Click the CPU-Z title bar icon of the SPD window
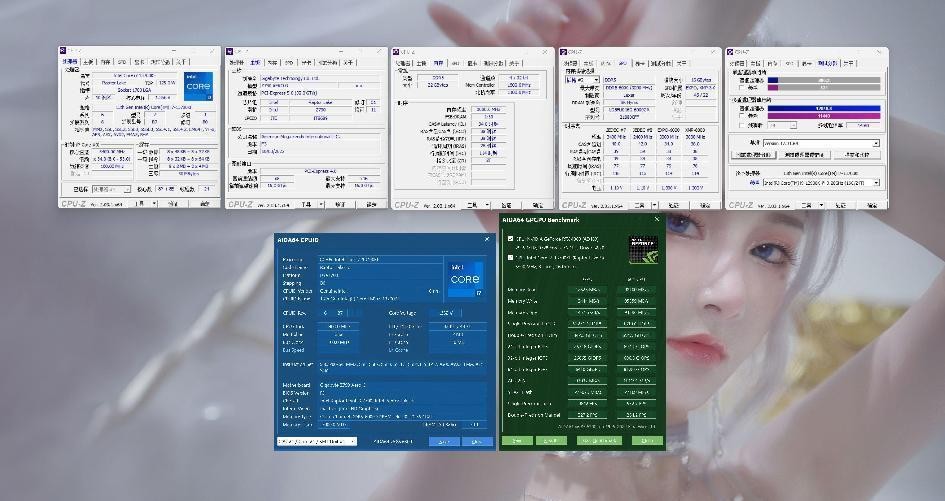The height and width of the screenshot is (501, 945). point(564,52)
